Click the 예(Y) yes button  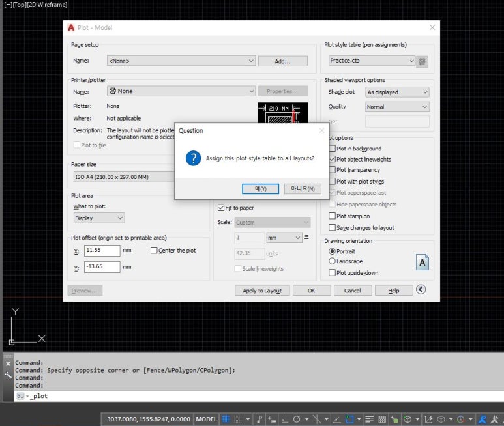(x=260, y=189)
